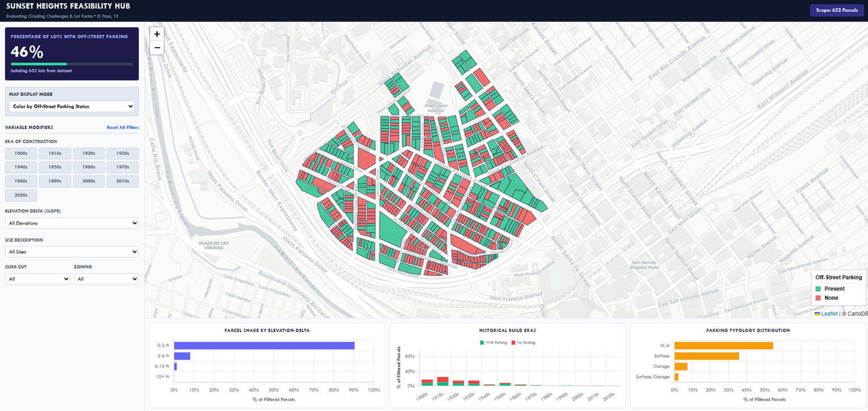Click the Scope: 652 Parcels button

(836, 10)
